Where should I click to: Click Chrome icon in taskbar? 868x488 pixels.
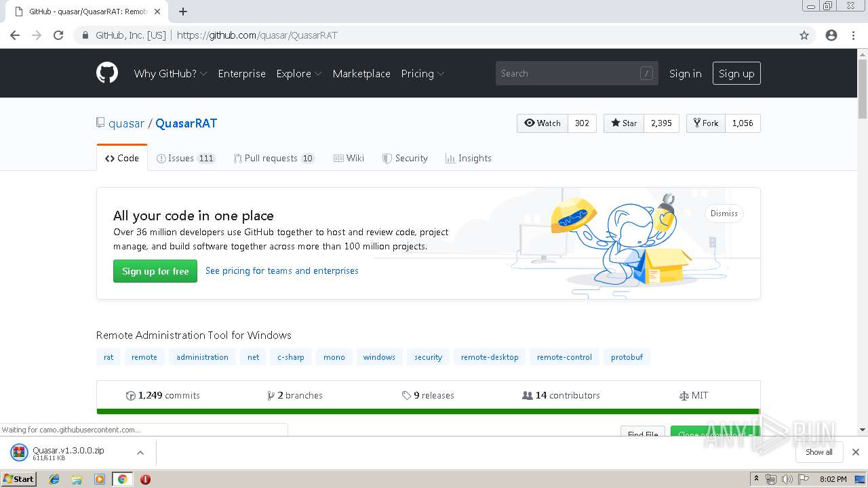122,479
